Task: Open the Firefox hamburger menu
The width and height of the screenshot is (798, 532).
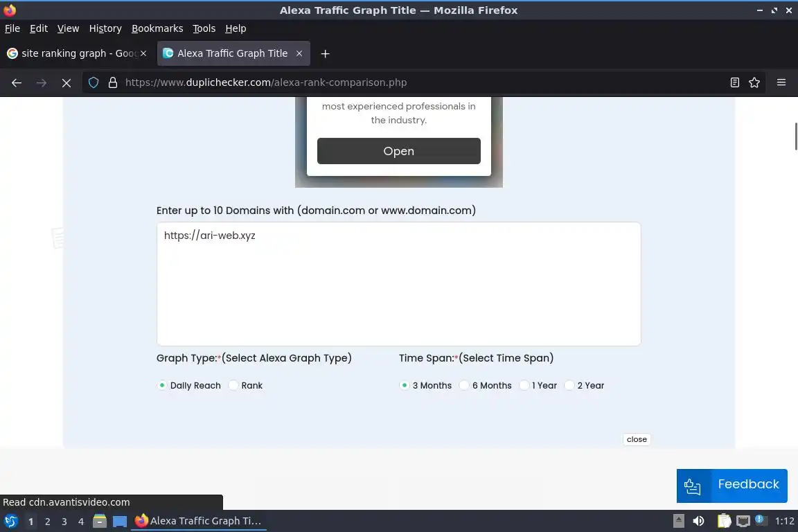Action: (x=781, y=82)
